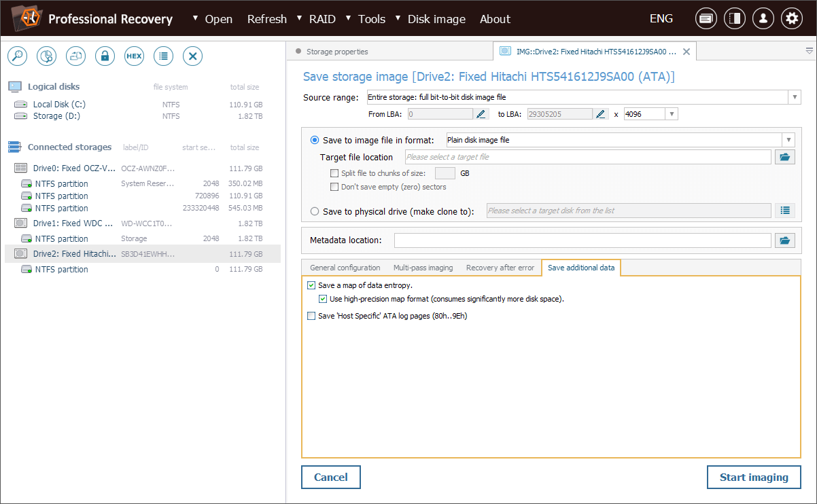Click the Drive0 Fixed OCZ disk icon
Viewport: 817px width, 504px height.
pyautogui.click(x=22, y=168)
